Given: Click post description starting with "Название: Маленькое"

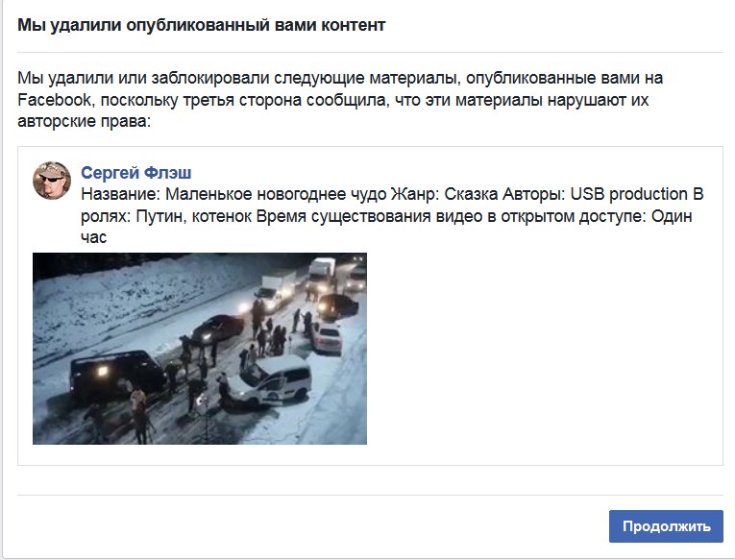Looking at the screenshot, I should 392,215.
